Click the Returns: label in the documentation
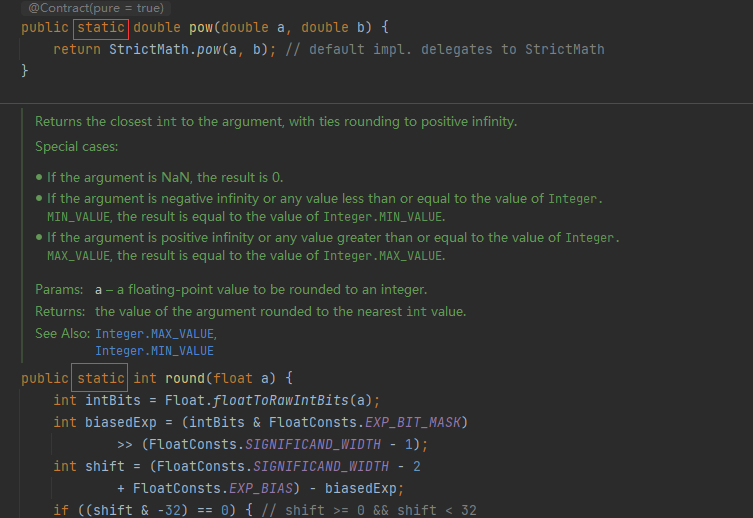 pyautogui.click(x=62, y=311)
